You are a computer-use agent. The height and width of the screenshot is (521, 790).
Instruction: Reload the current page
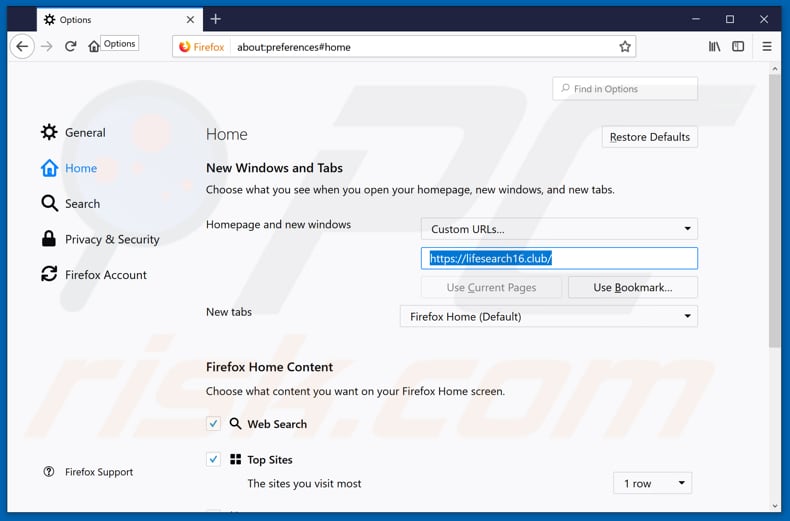click(x=71, y=47)
